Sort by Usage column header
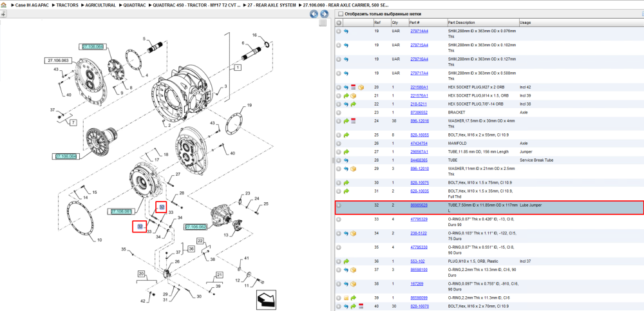 click(x=526, y=23)
